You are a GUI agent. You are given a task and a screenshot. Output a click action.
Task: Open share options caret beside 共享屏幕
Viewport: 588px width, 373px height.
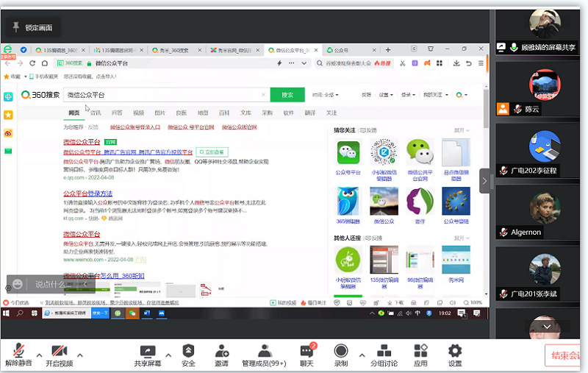point(168,355)
